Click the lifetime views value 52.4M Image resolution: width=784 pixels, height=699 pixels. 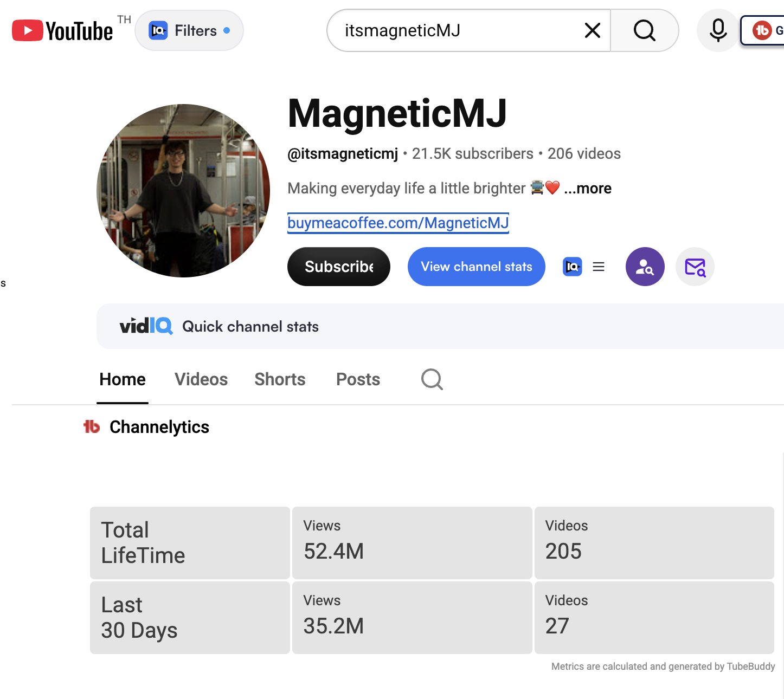click(334, 551)
